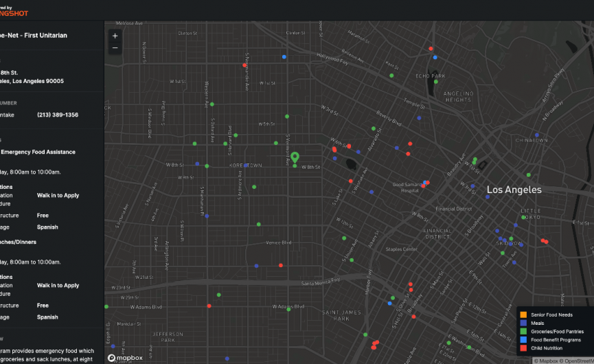
Task: Click the Los Angeles 90005 address line
Action: [32, 81]
